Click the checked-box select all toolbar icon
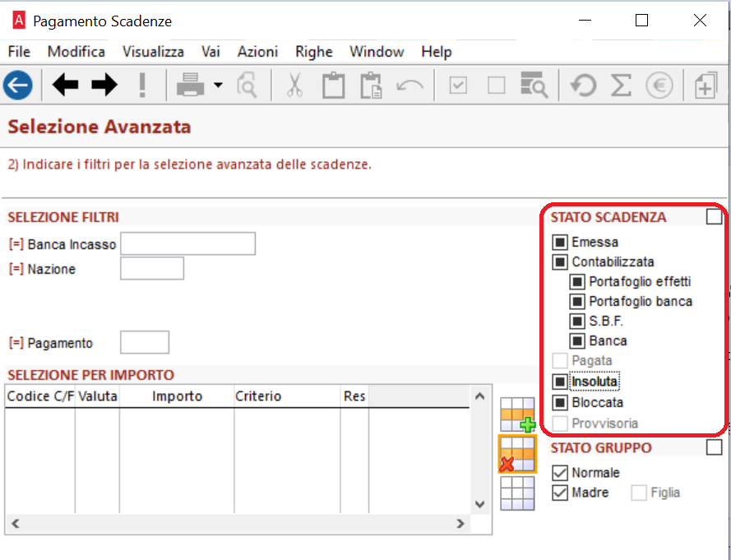This screenshot has height=560, width=731. coord(458,86)
